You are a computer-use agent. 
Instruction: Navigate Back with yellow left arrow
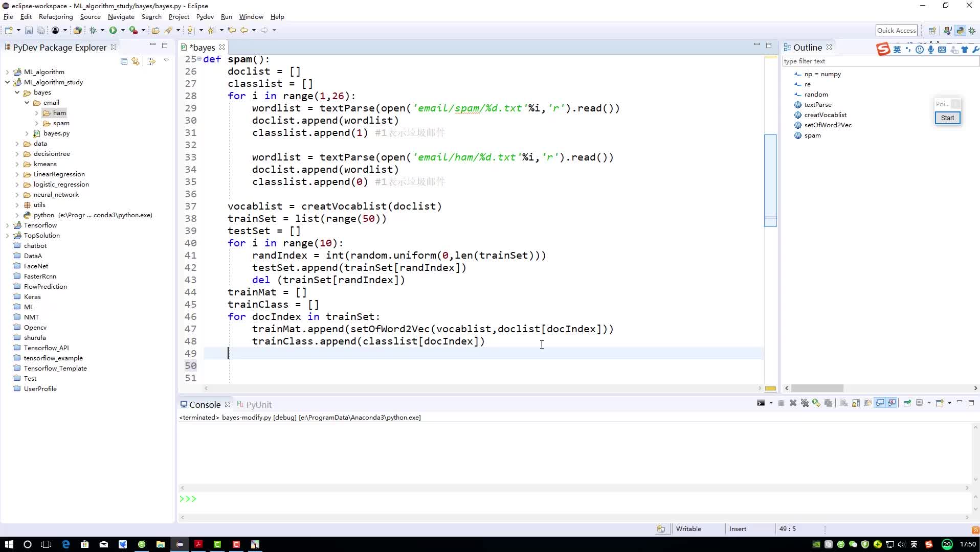(x=244, y=30)
